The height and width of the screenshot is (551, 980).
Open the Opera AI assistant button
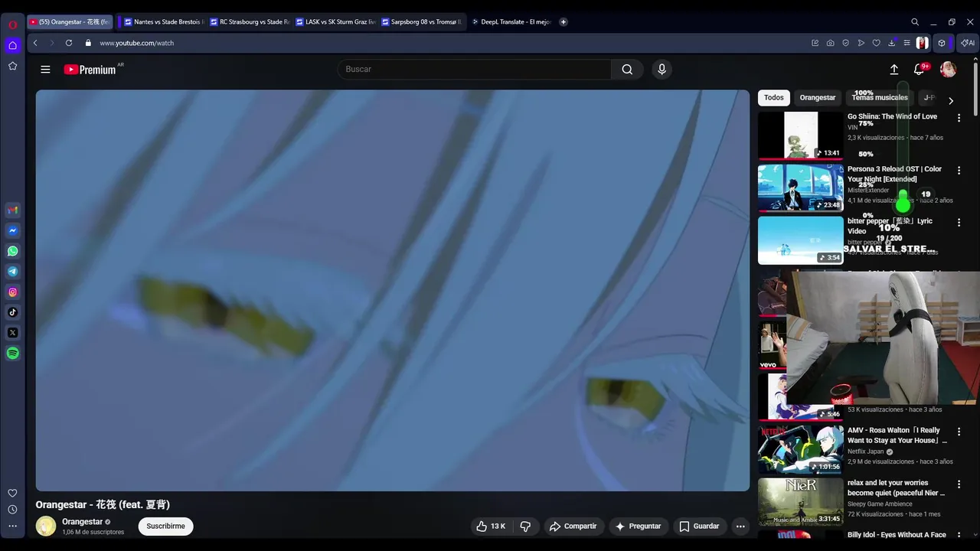pyautogui.click(x=968, y=43)
